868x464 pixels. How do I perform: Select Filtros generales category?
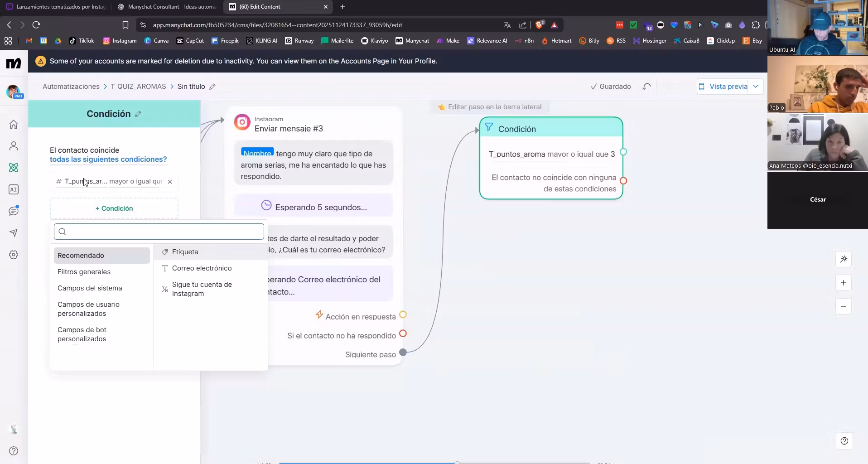[x=84, y=272]
